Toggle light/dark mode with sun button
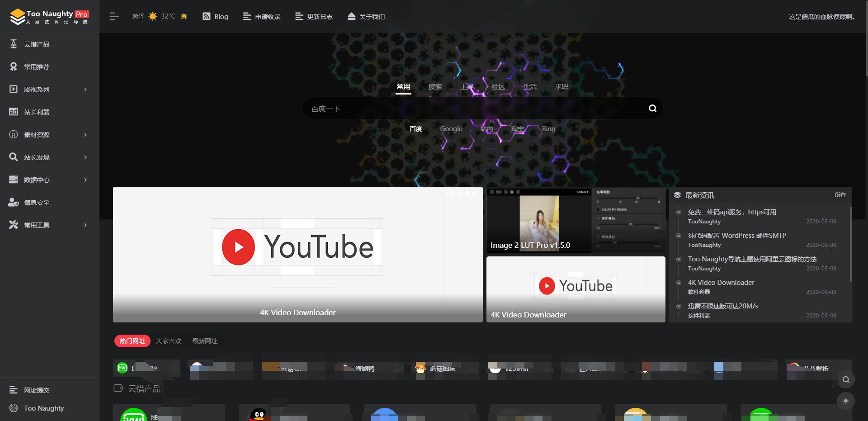 pyautogui.click(x=846, y=401)
